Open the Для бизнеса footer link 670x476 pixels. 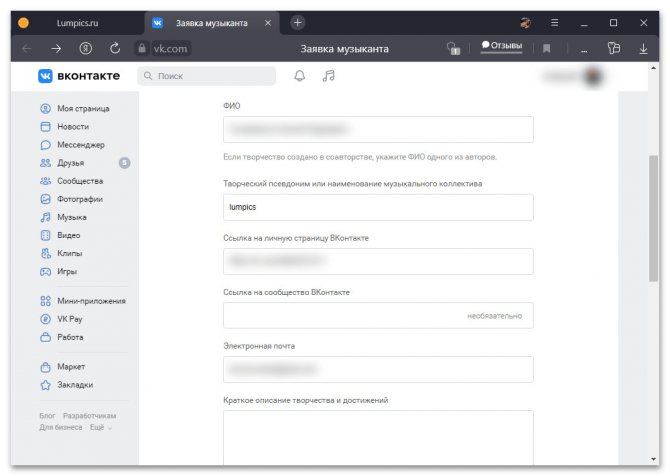(x=61, y=427)
